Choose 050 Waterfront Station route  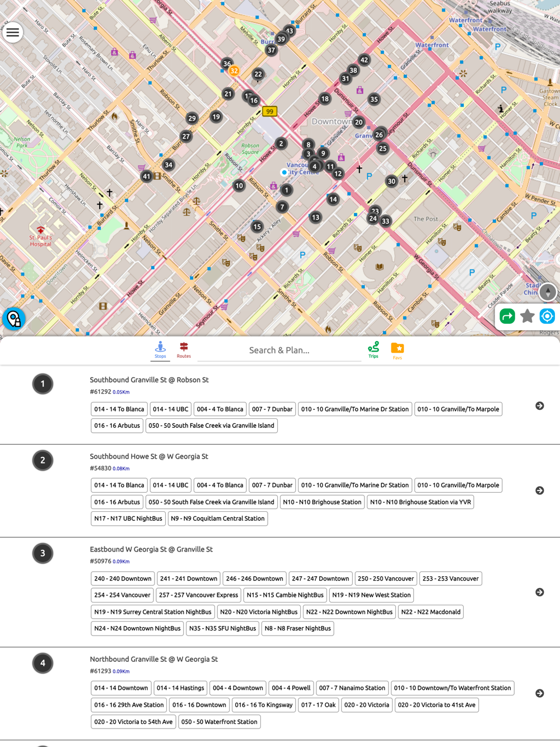tap(220, 722)
